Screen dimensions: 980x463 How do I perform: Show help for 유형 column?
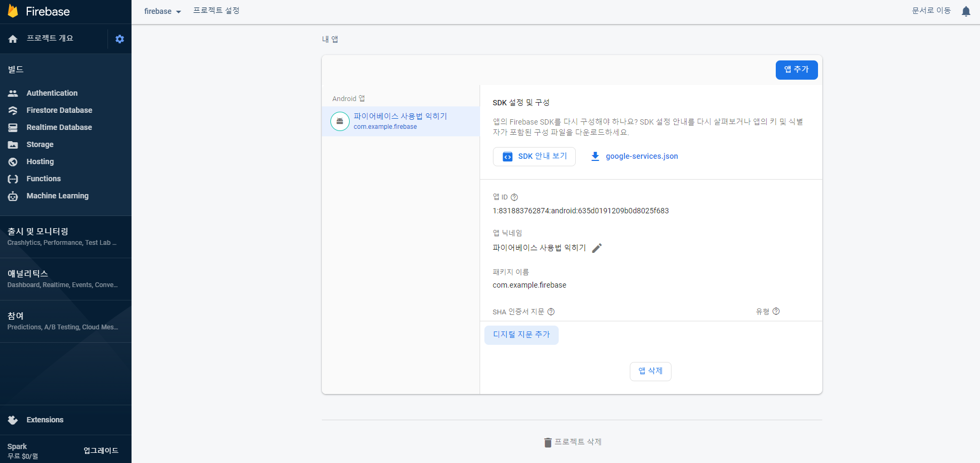pos(776,311)
